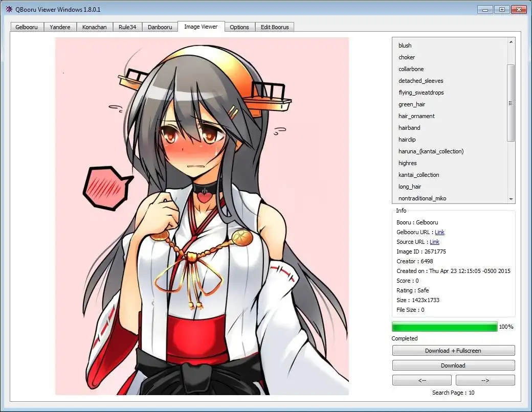Select the hairclip tag
The image size is (532, 412).
[x=407, y=140]
